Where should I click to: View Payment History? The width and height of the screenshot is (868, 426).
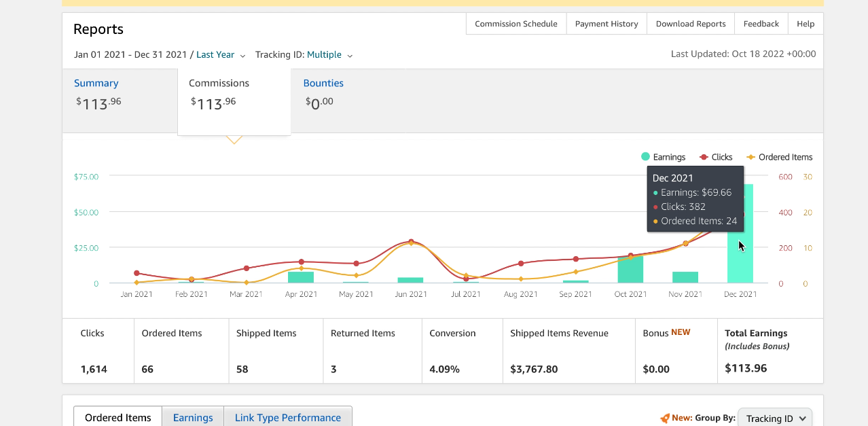point(607,23)
